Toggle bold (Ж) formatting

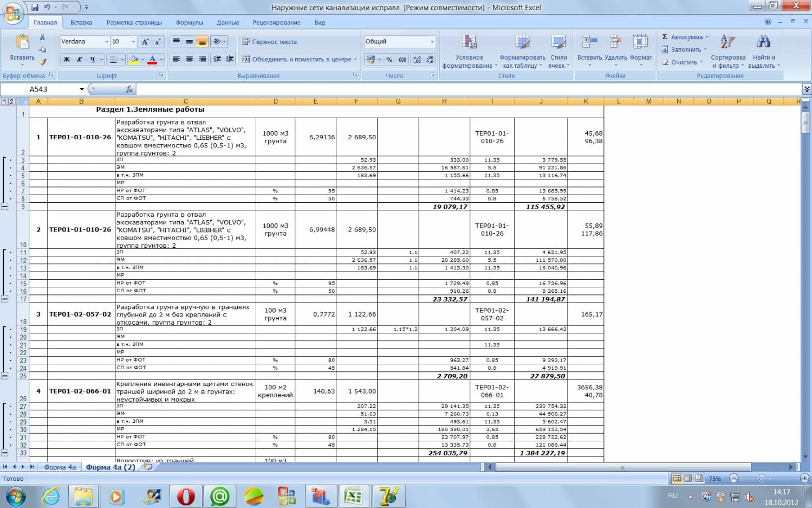click(67, 60)
